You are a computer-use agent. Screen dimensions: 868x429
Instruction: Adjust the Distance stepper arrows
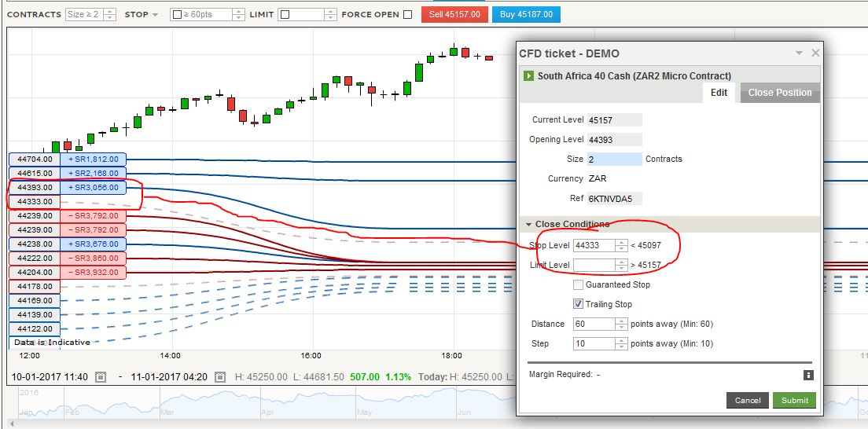pos(622,324)
